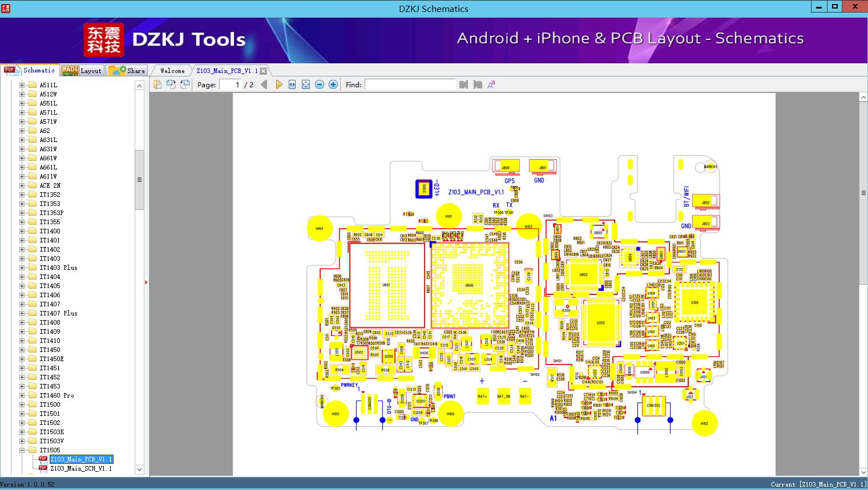Click the IT1460 Pro folder icon

pos(33,395)
